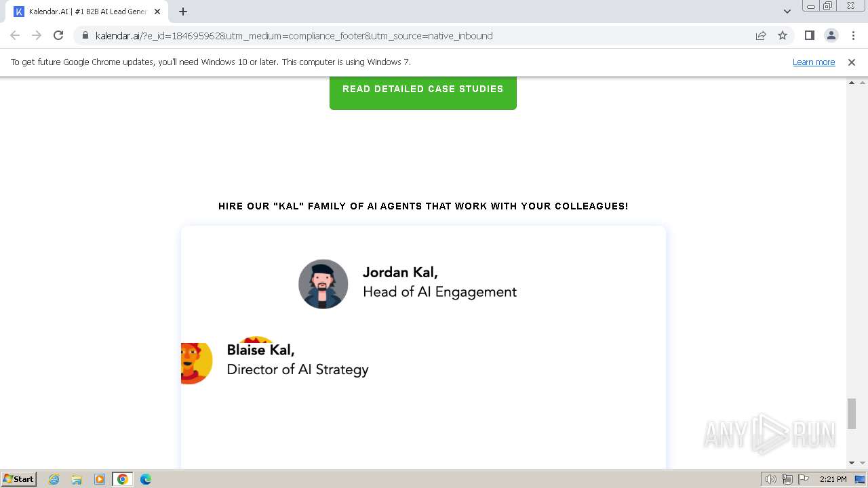
Task: Open Windows Explorer folder from taskbar
Action: pos(77,479)
